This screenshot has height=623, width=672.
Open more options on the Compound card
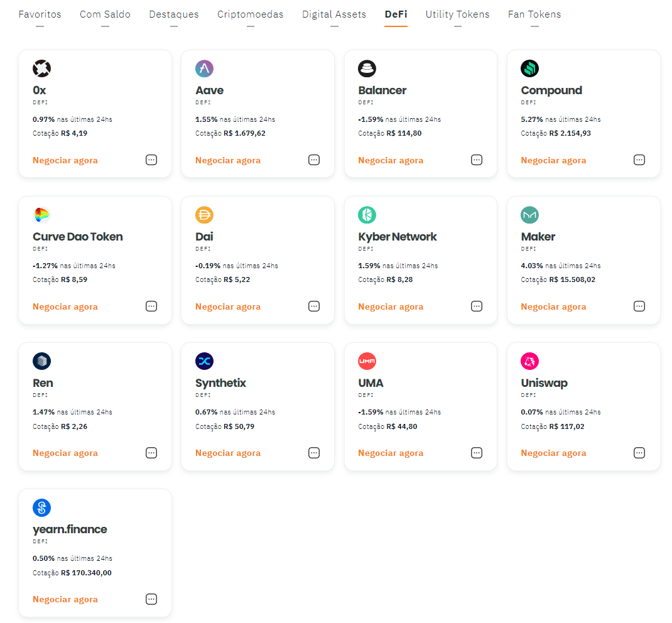pos(639,160)
